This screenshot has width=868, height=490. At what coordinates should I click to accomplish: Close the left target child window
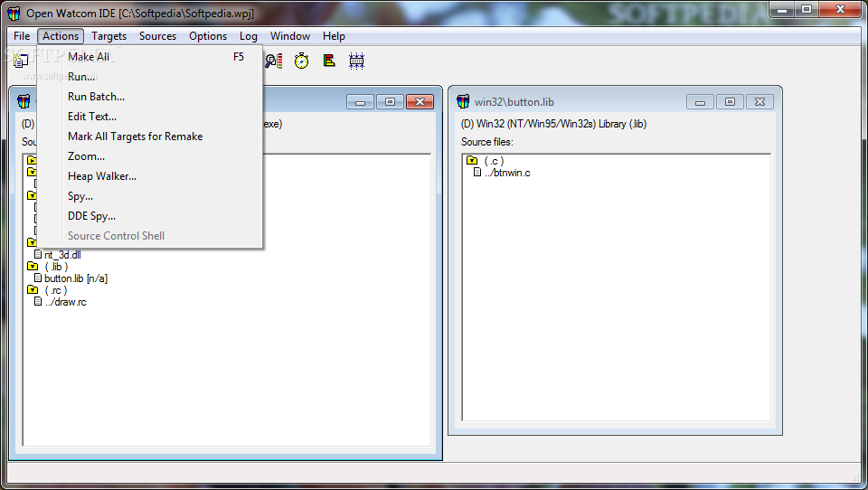tap(420, 102)
